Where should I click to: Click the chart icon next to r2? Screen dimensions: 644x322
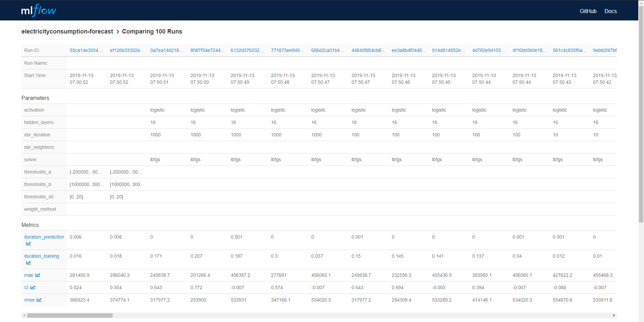click(x=33, y=287)
